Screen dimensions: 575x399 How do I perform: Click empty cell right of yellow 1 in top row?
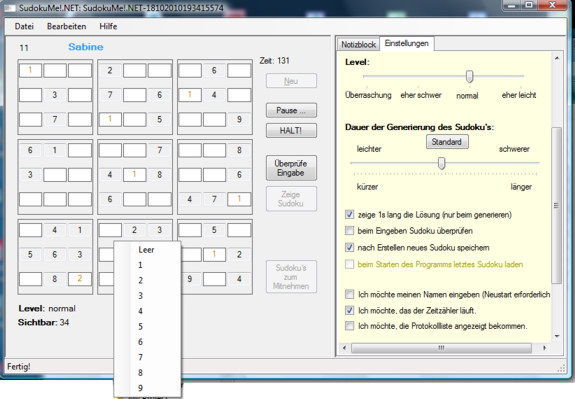[x=55, y=70]
